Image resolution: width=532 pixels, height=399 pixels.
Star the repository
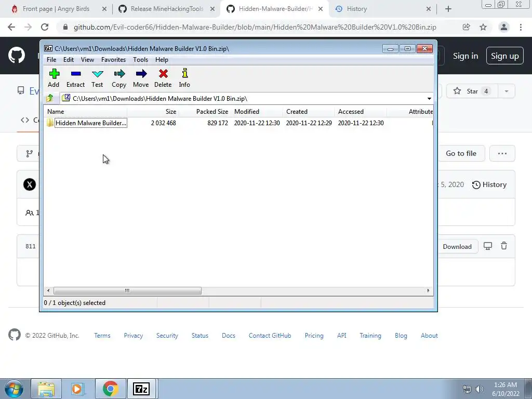472,91
